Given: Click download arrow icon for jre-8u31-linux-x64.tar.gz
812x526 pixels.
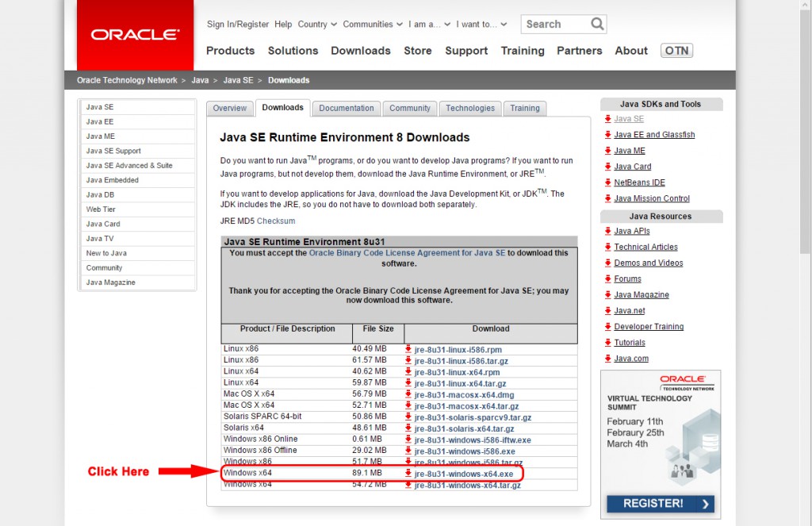Looking at the screenshot, I should (x=408, y=383).
